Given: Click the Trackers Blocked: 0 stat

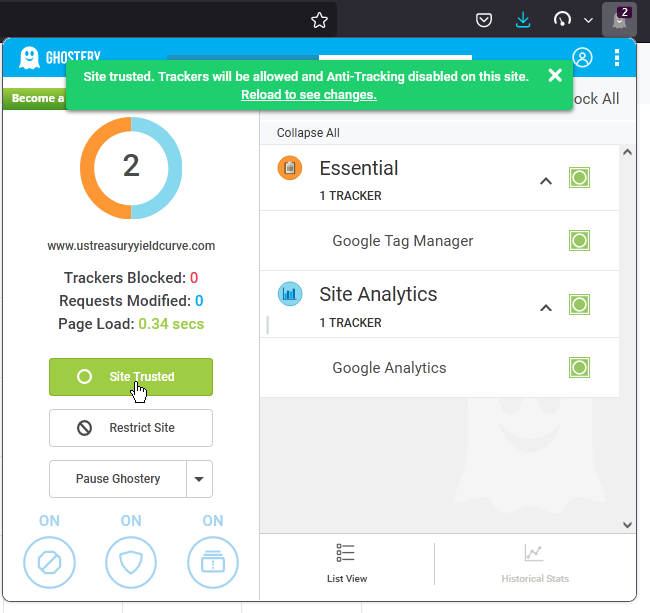Looking at the screenshot, I should 131,278.
